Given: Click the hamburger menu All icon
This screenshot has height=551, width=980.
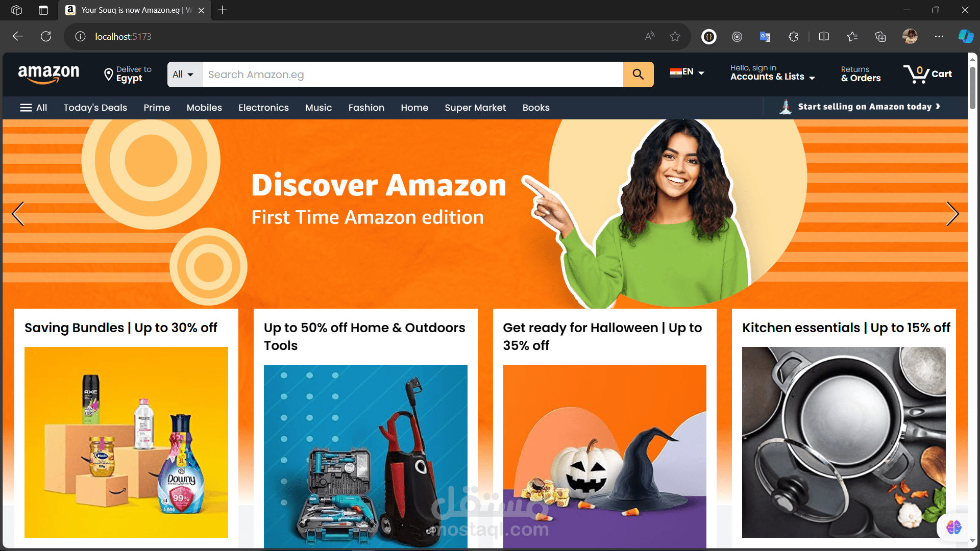Looking at the screenshot, I should pyautogui.click(x=33, y=108).
